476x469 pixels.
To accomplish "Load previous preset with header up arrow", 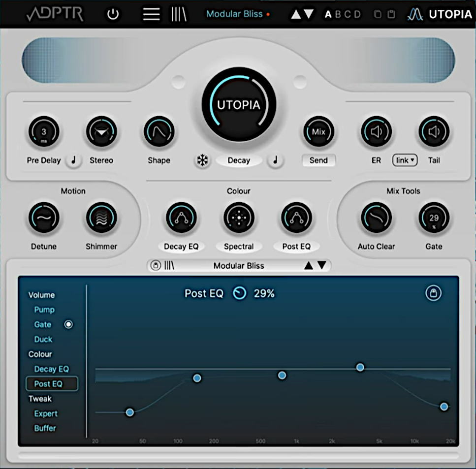I will (x=296, y=14).
